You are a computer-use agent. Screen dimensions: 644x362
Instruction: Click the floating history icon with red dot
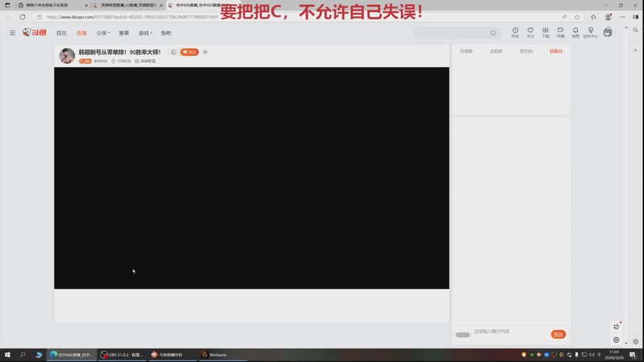(616, 327)
